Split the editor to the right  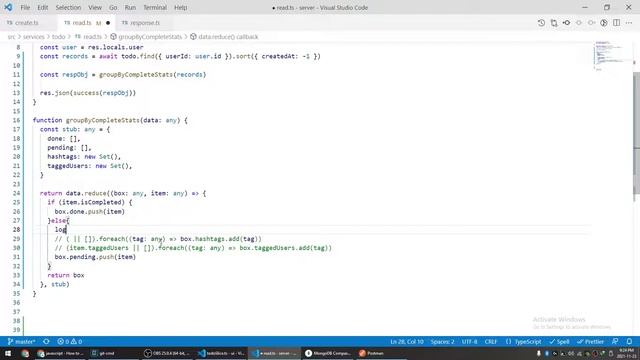[x=616, y=23]
